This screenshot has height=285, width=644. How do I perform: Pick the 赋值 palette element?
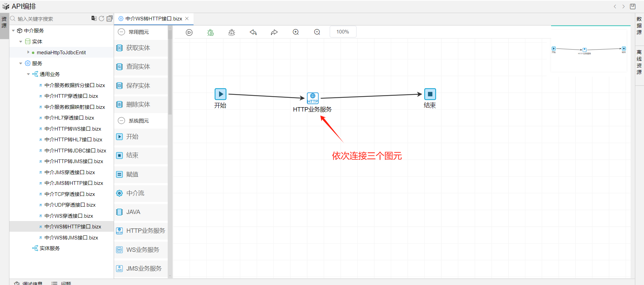141,174
